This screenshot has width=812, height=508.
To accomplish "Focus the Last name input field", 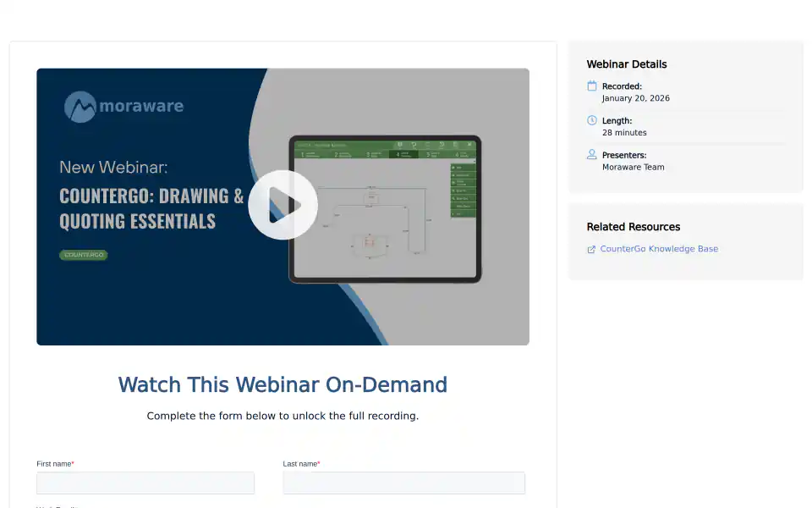I will pos(404,483).
